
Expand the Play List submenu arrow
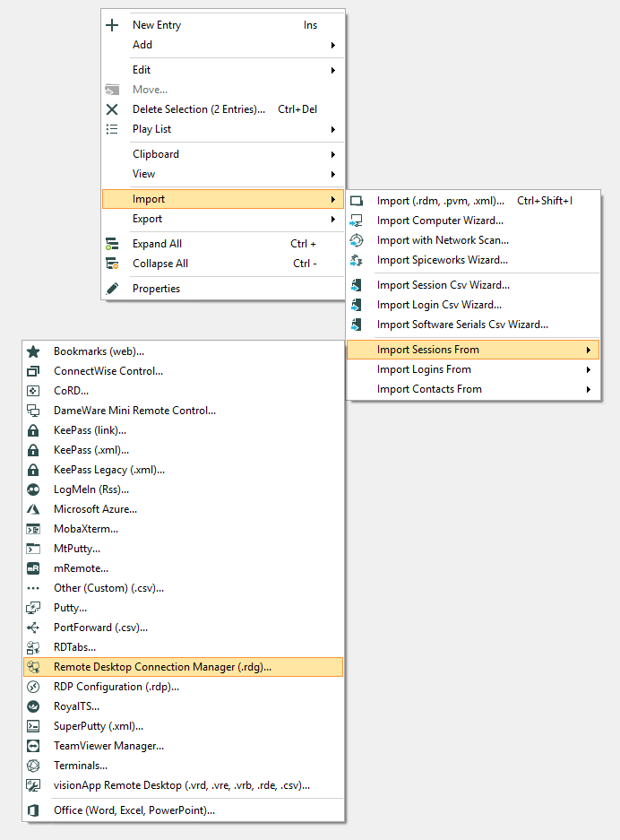click(x=333, y=129)
